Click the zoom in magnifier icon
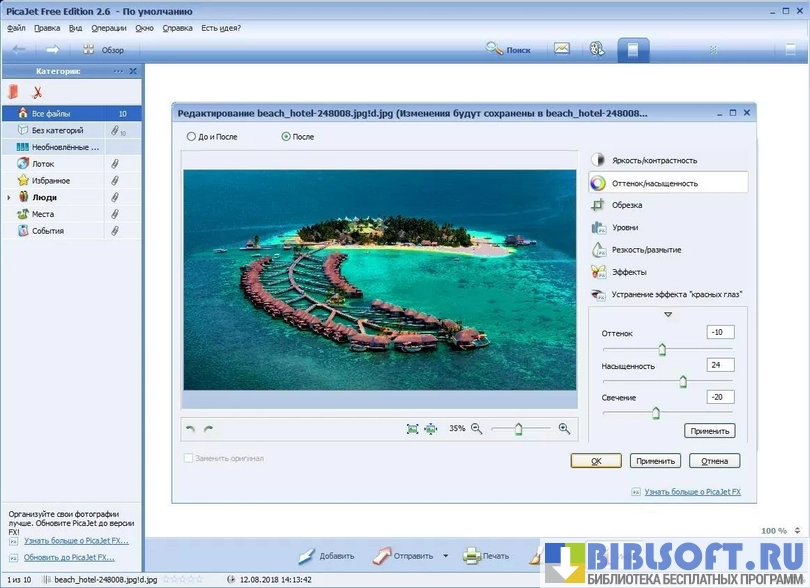This screenshot has height=588, width=810. [x=564, y=428]
